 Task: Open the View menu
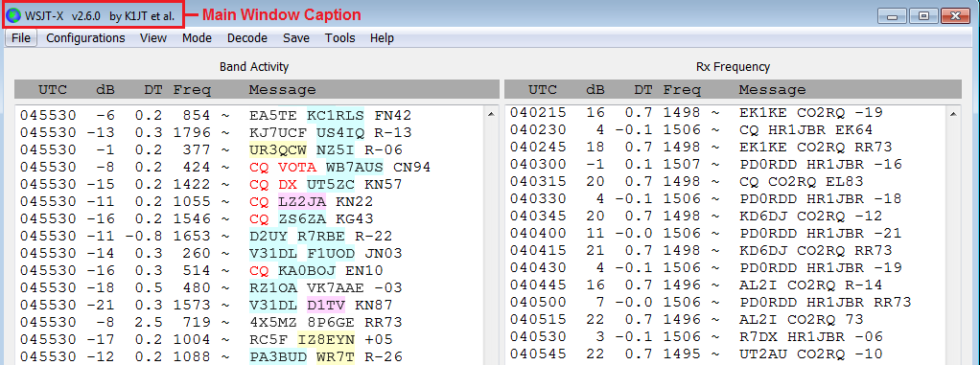click(153, 38)
